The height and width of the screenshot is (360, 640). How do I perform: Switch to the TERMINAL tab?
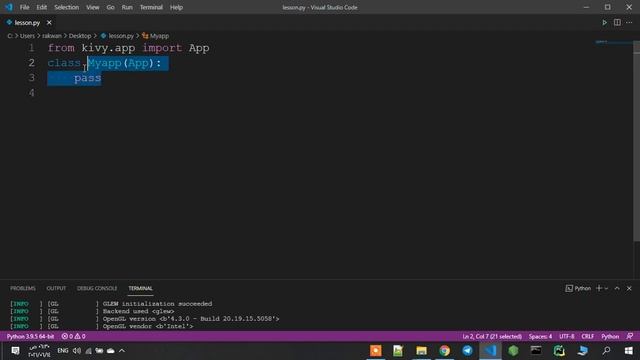140,288
